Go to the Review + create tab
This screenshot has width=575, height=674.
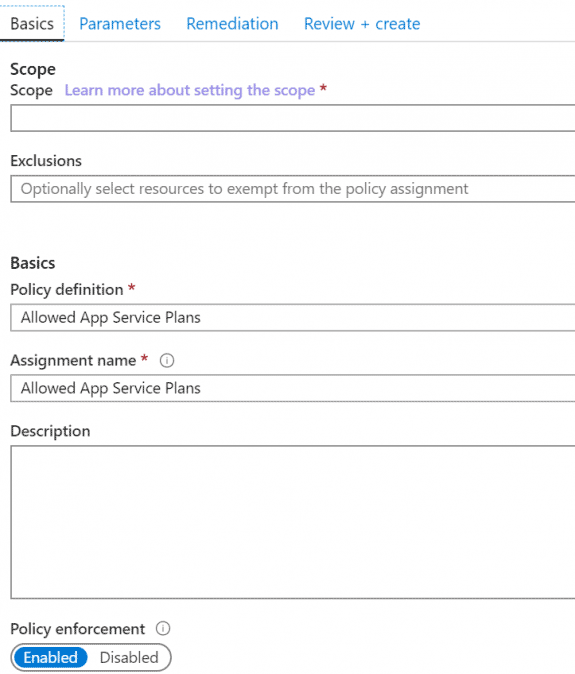(x=362, y=24)
